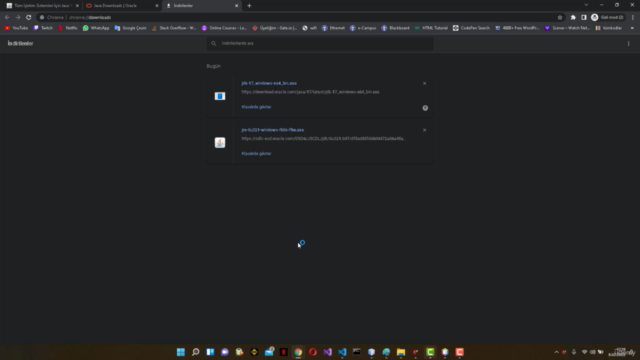Open a new browser tab
The image size is (640, 360).
[x=249, y=6]
